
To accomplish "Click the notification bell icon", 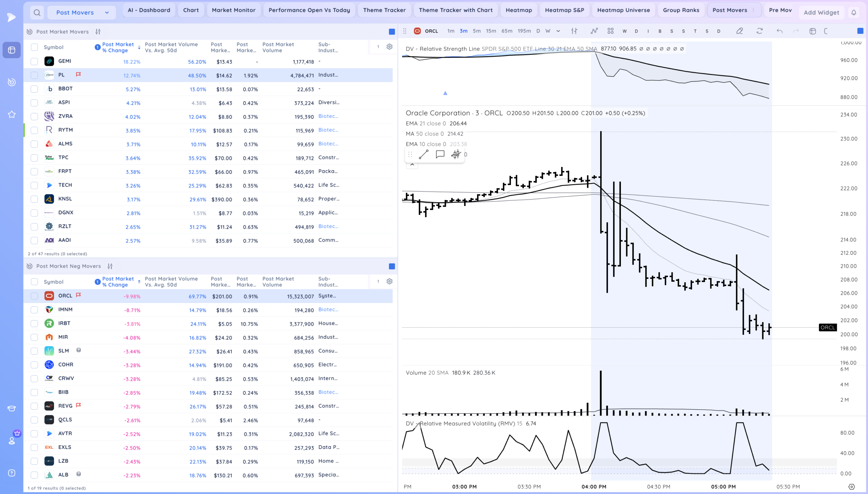I will 853,13.
